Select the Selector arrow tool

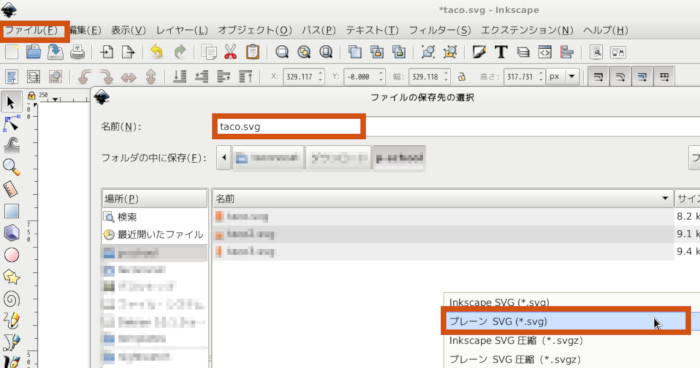click(11, 102)
